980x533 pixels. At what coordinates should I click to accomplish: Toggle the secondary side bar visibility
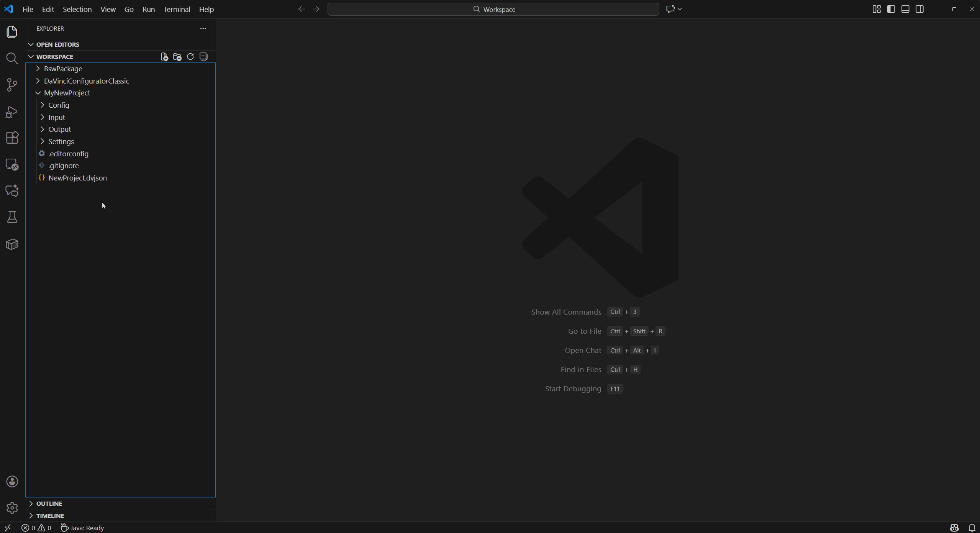[x=919, y=9]
